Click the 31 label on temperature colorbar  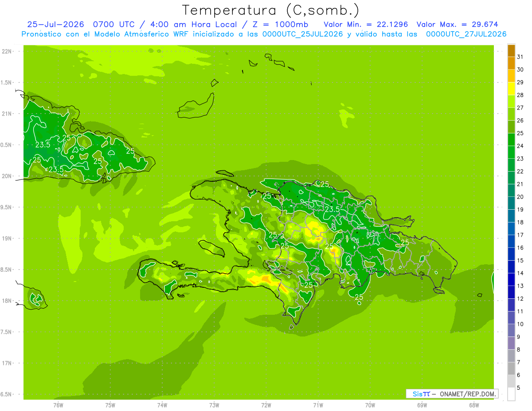pyautogui.click(x=520, y=57)
